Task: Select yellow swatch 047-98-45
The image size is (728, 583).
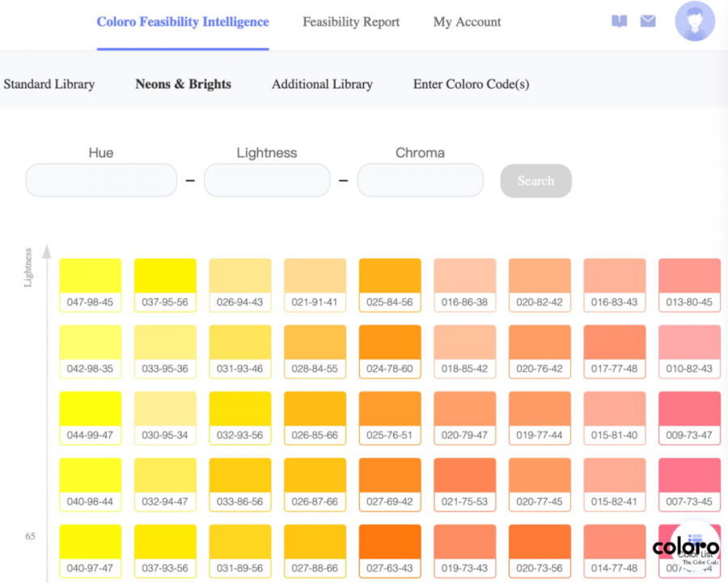Action: 90,285
